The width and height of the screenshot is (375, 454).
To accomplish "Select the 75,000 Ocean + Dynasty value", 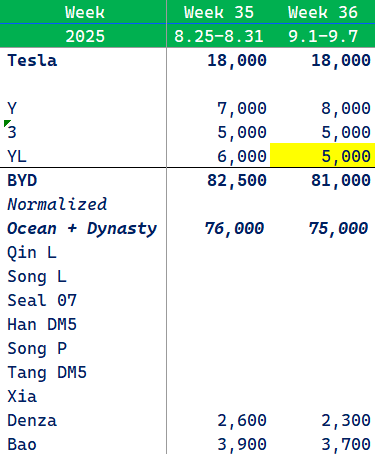I will (x=338, y=229).
